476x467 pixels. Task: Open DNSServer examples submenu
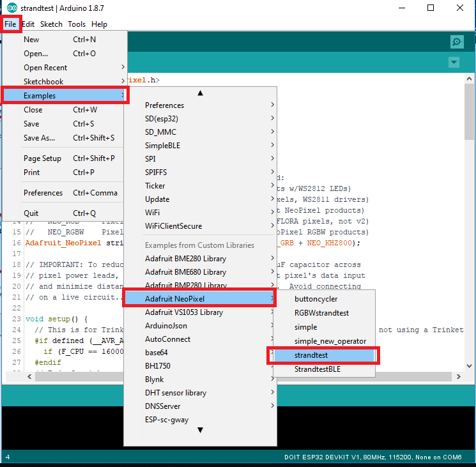tap(200, 406)
